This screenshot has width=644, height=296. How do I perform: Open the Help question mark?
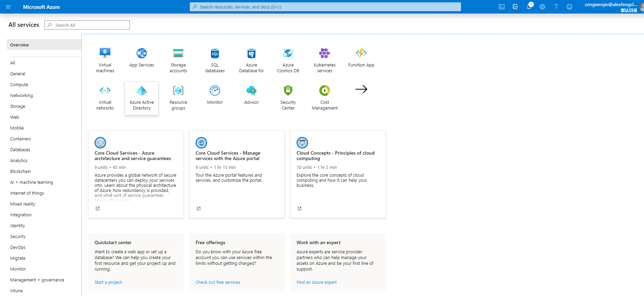pyautogui.click(x=556, y=7)
